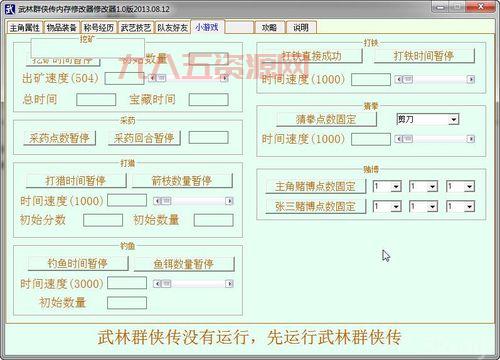Viewport: 500px width, 360px height.
Task: Toggle the 猜拳点数固定 button
Action: coord(326,119)
